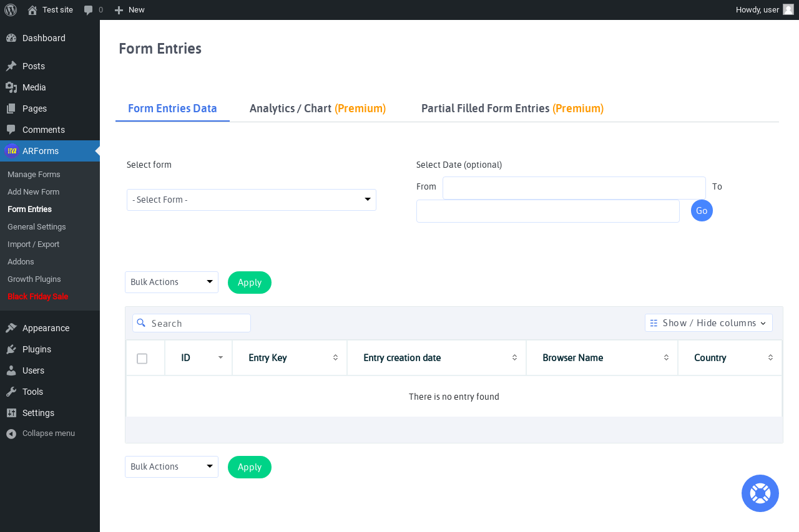The width and height of the screenshot is (799, 532).
Task: Click the Media icon in sidebar
Action: [11, 87]
